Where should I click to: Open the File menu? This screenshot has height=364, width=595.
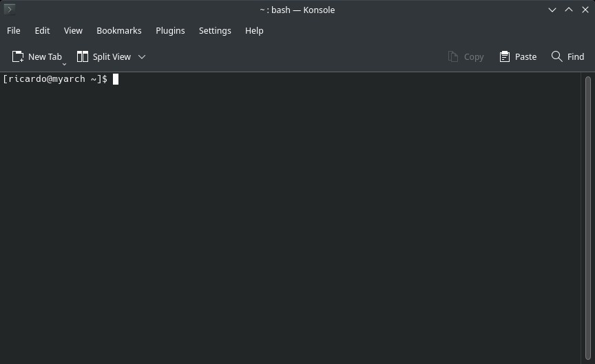pyautogui.click(x=14, y=31)
